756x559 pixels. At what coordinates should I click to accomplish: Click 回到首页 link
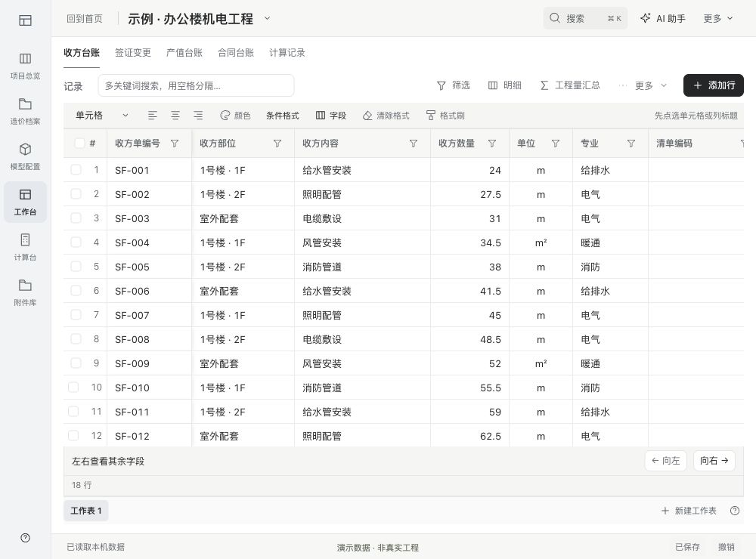coord(85,19)
